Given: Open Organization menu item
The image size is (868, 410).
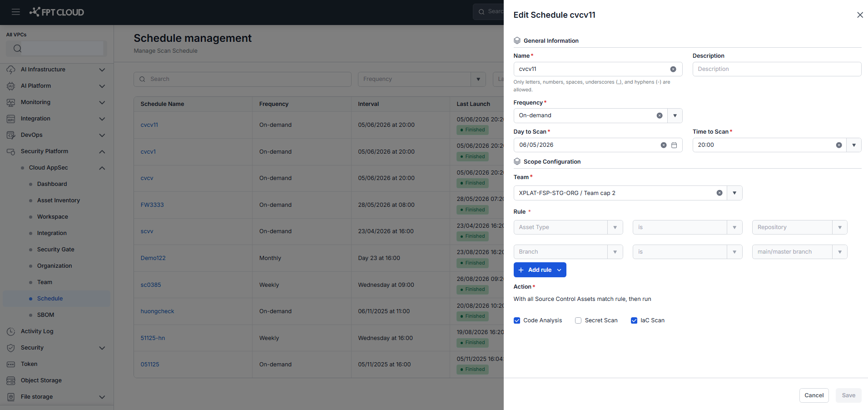Looking at the screenshot, I should (x=55, y=266).
